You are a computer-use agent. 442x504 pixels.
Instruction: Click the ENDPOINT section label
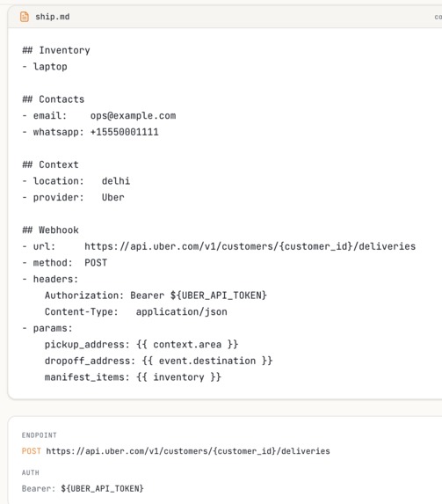(40, 435)
